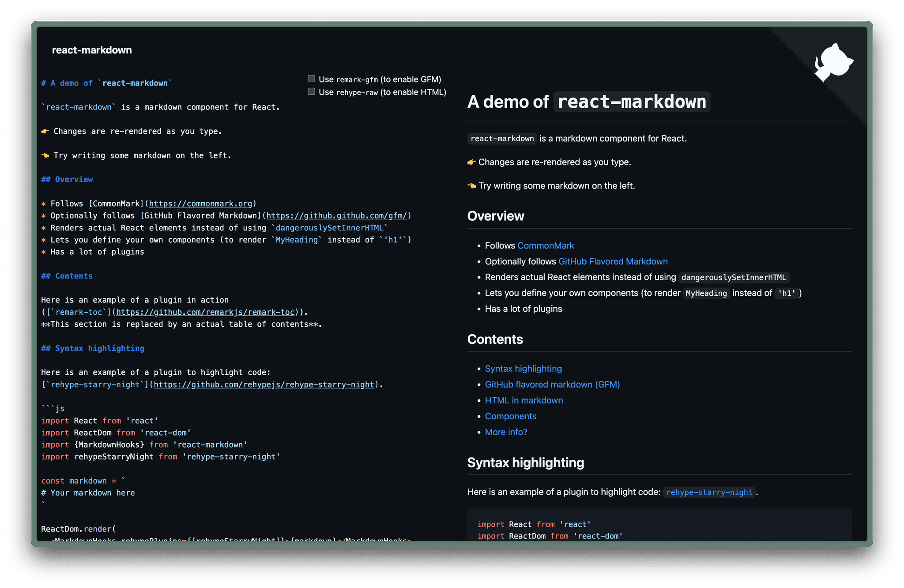Click 'This section is replaced' bold editor line
Image resolution: width=904 pixels, height=588 pixels.
(181, 324)
